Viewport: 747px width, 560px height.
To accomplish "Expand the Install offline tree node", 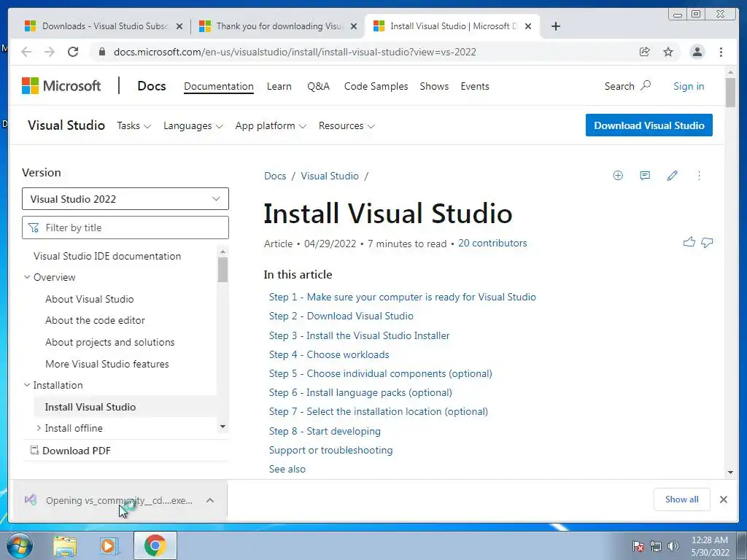I will [39, 428].
